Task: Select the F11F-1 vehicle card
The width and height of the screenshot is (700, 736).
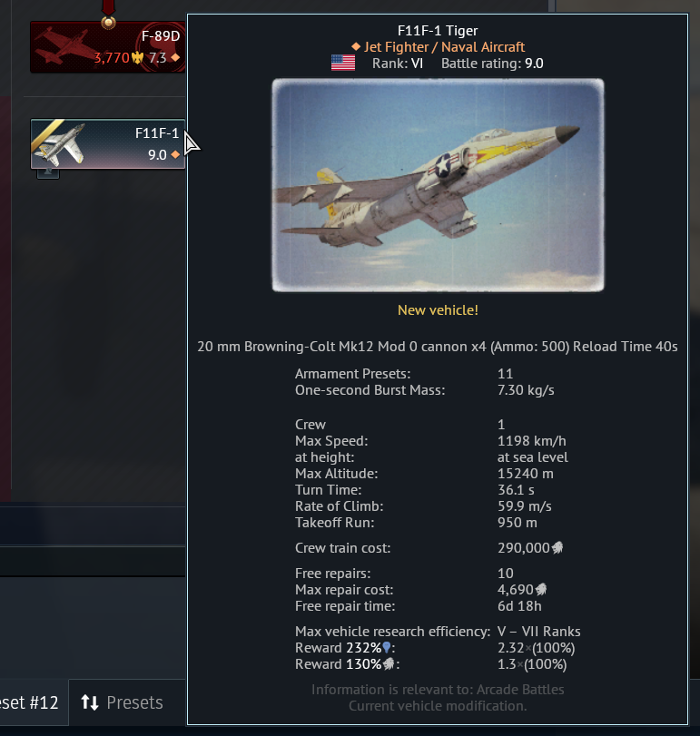Action: point(108,143)
